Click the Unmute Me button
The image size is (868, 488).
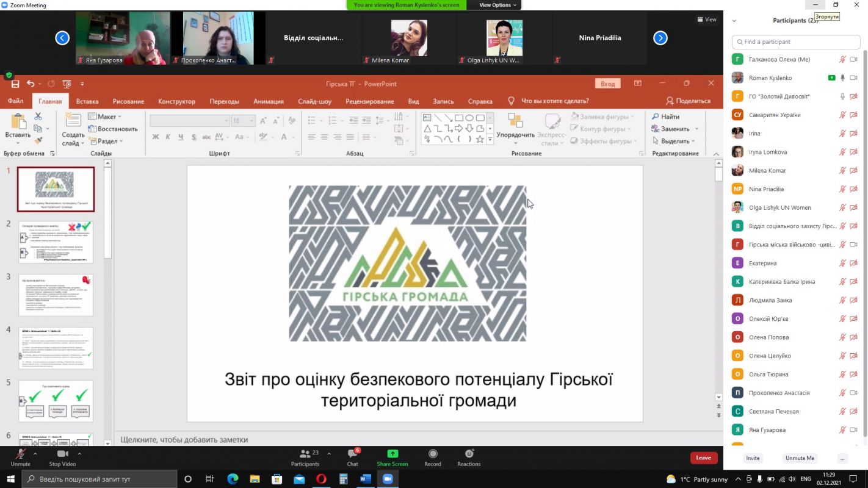click(800, 458)
